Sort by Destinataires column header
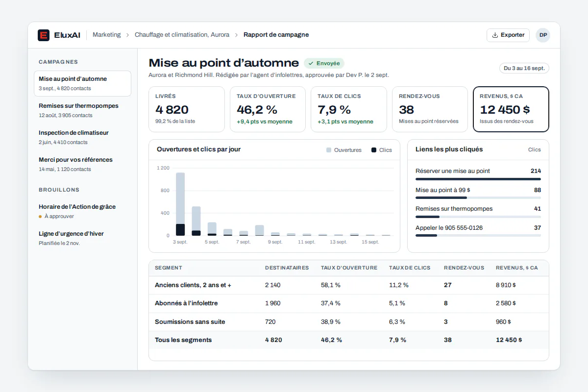Image resolution: width=588 pixels, height=392 pixels. [287, 268]
